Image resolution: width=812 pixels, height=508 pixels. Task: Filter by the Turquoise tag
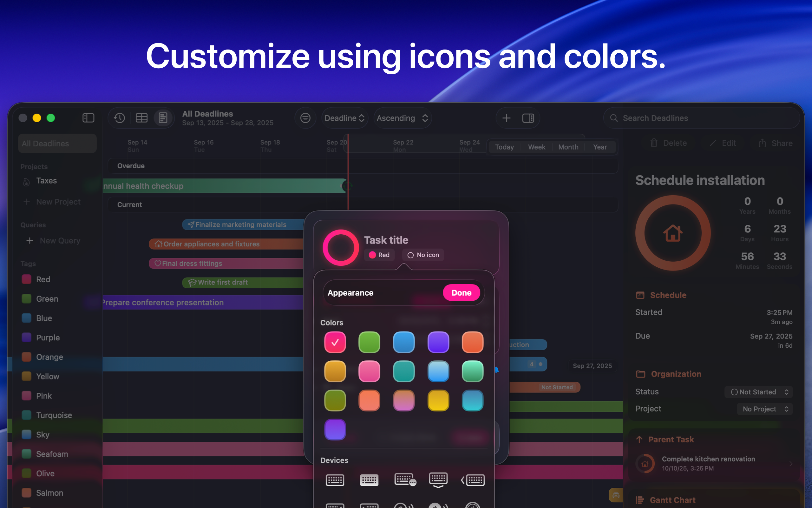[x=47, y=415]
